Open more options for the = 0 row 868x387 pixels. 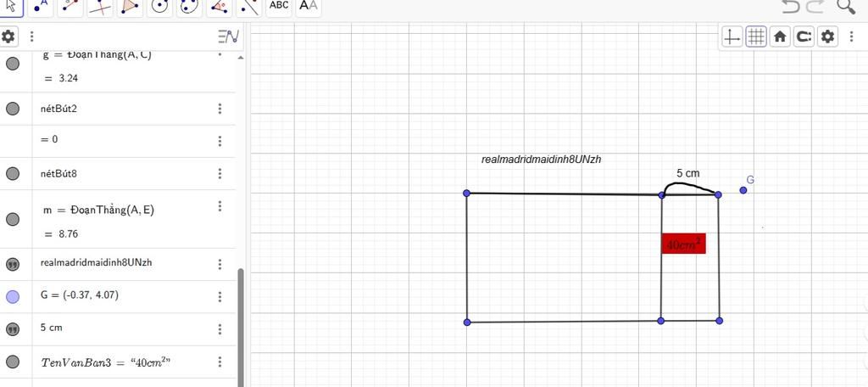(220, 141)
